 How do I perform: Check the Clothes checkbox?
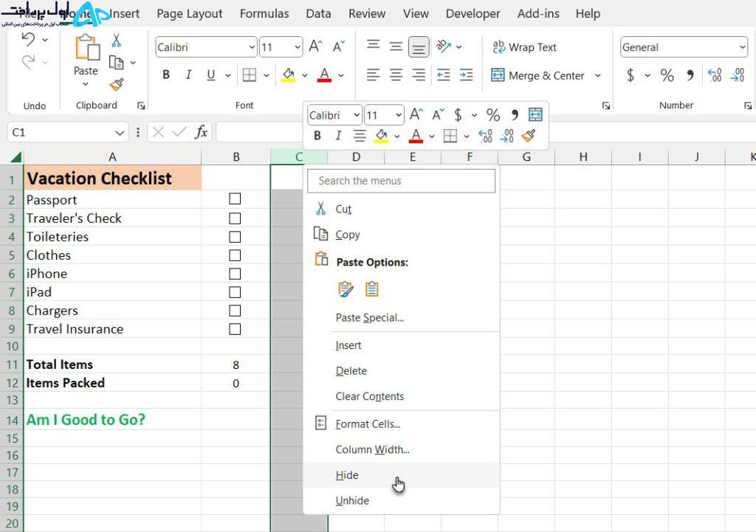coord(235,255)
